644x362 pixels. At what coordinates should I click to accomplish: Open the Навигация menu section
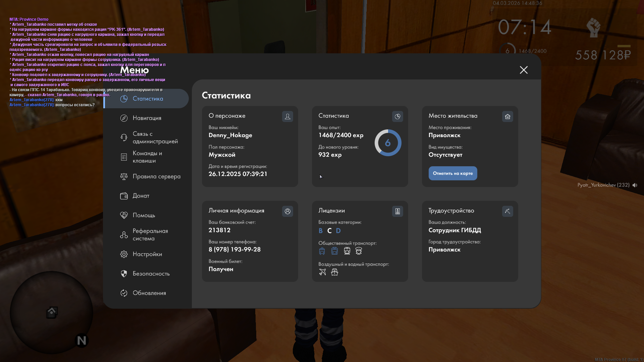click(x=147, y=118)
